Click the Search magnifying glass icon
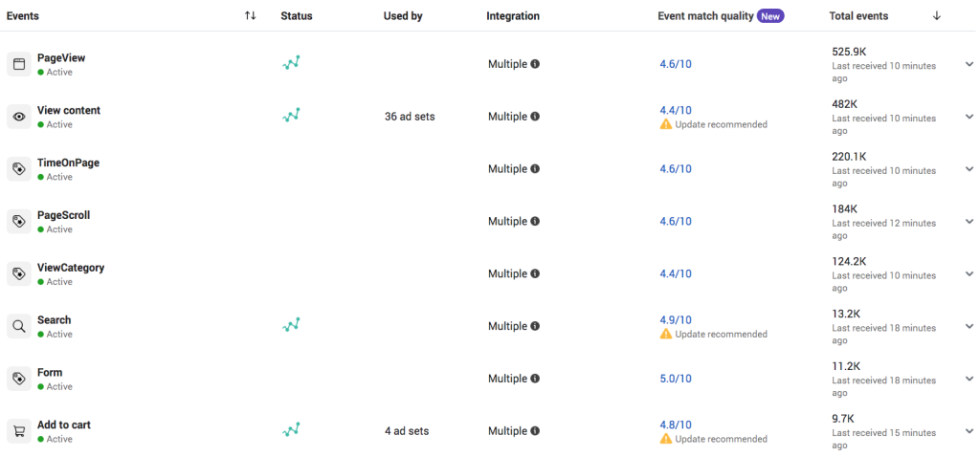Viewport: 980px width, 457px height. pos(19,327)
